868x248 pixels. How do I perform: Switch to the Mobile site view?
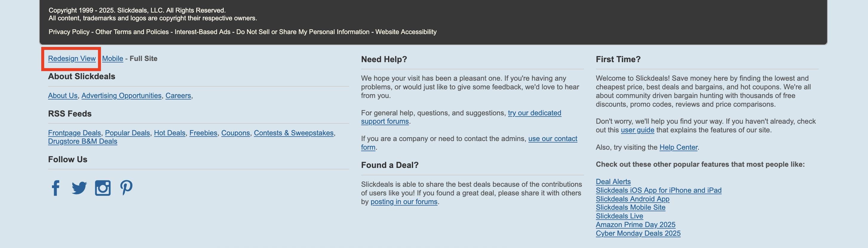[x=113, y=59]
